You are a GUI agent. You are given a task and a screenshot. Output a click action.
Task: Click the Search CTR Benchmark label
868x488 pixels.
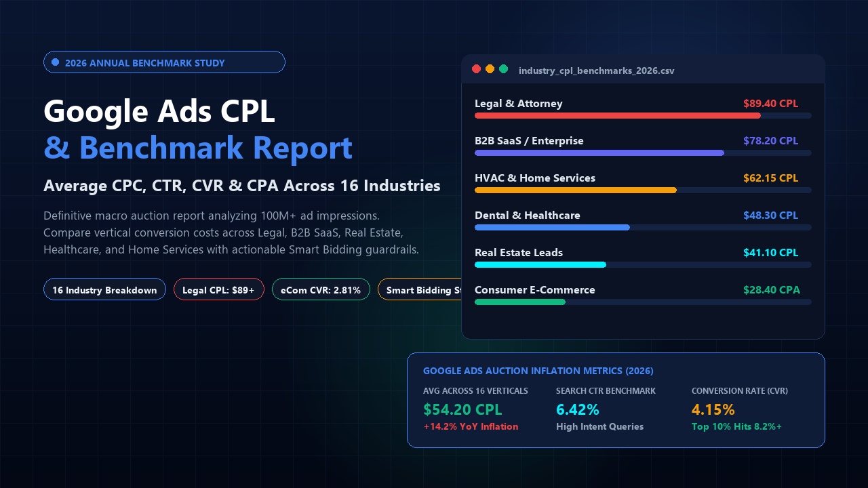[x=606, y=391]
